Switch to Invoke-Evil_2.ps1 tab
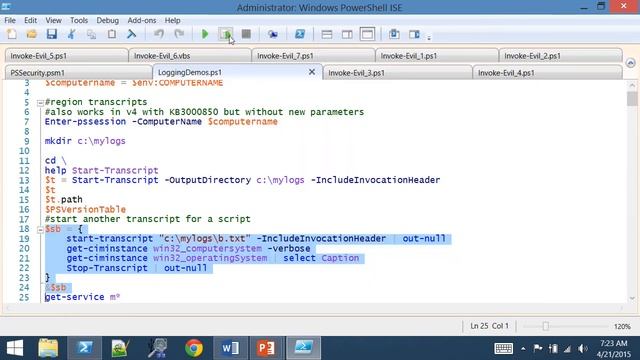 click(x=560, y=56)
